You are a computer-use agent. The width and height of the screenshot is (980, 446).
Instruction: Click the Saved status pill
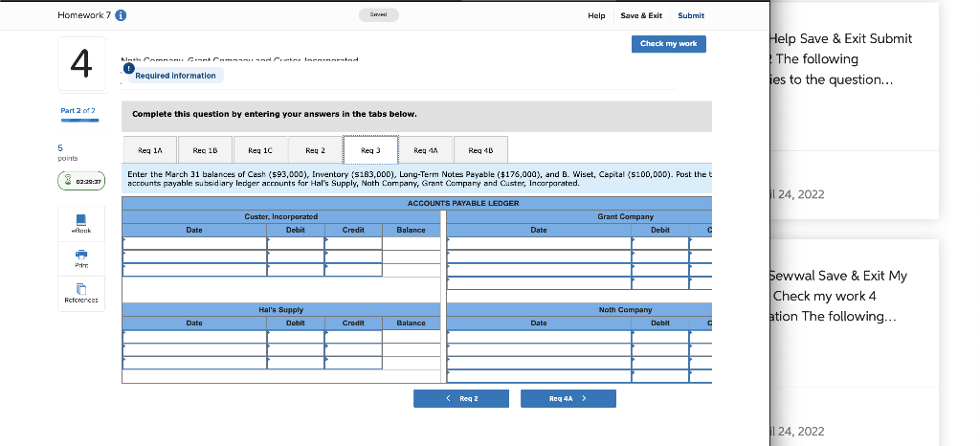[x=379, y=15]
